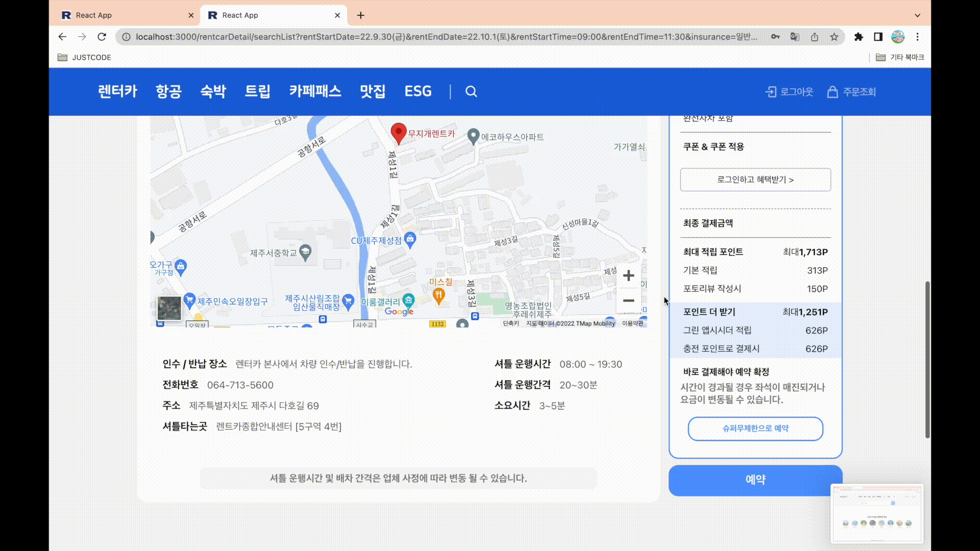Open 주문조회 order lookup bag icon
The height and width of the screenshot is (551, 980).
[832, 92]
